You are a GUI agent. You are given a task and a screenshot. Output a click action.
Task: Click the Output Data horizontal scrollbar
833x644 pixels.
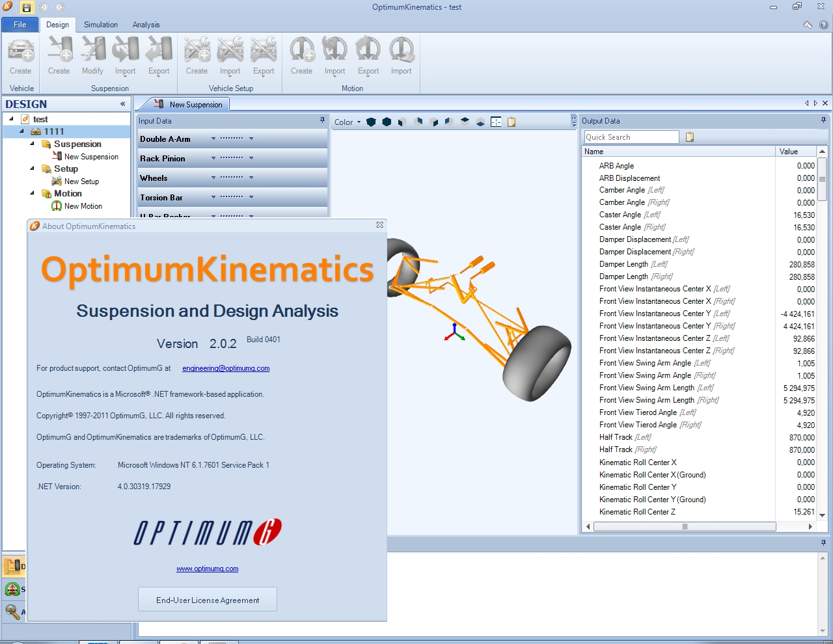685,527
